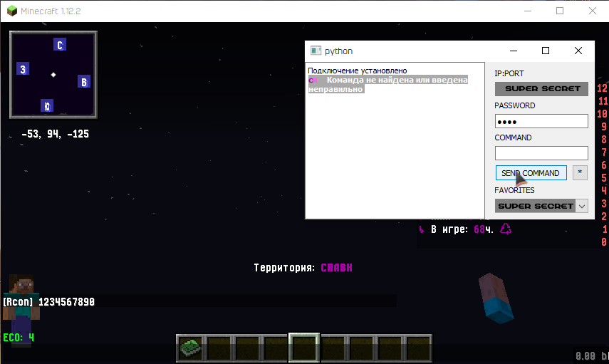Close the Minecraft 1.12.2 window

(593, 11)
